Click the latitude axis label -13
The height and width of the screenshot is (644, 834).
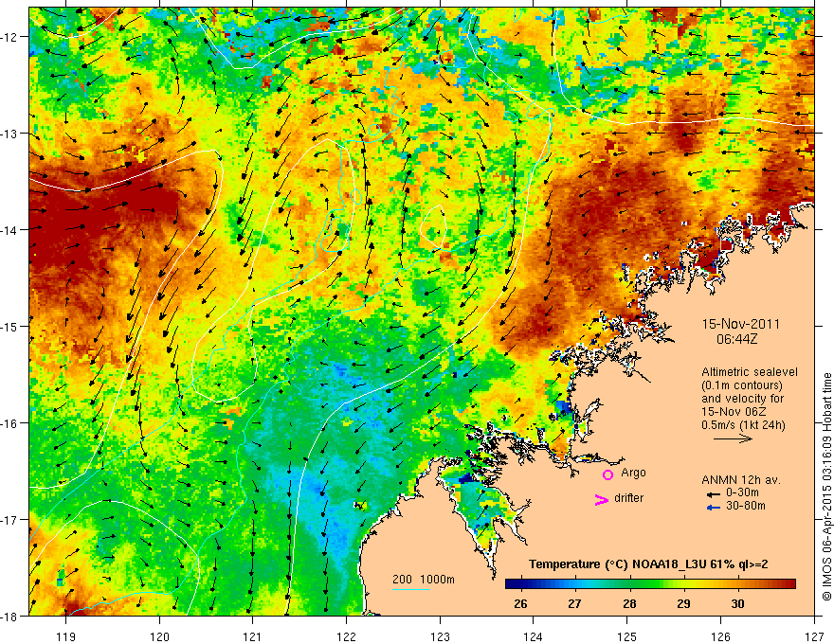pyautogui.click(x=10, y=134)
